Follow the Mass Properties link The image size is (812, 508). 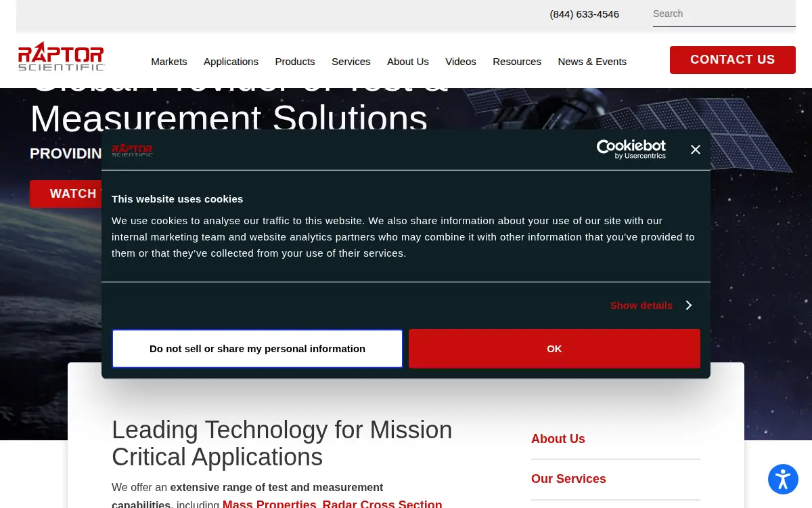click(x=269, y=504)
